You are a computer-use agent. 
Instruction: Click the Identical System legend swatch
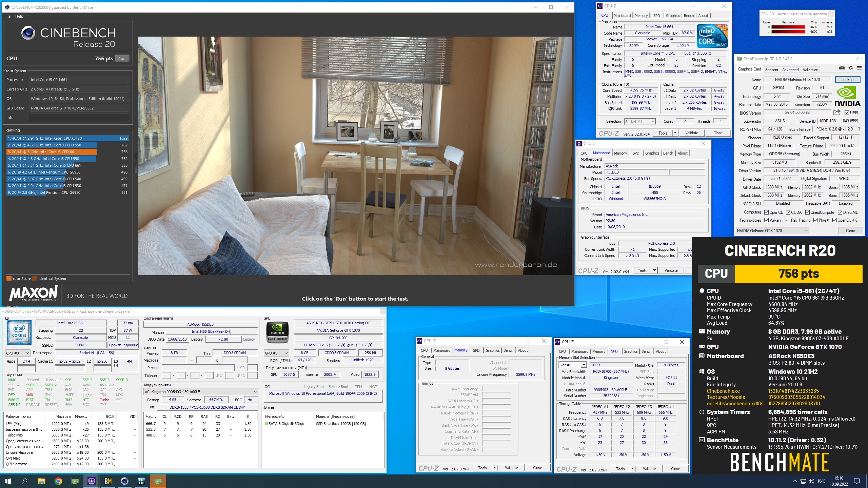pos(35,279)
